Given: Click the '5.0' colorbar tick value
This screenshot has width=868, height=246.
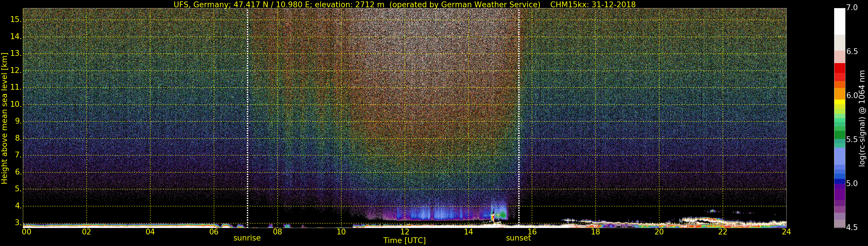Looking at the screenshot, I should pos(852,183).
